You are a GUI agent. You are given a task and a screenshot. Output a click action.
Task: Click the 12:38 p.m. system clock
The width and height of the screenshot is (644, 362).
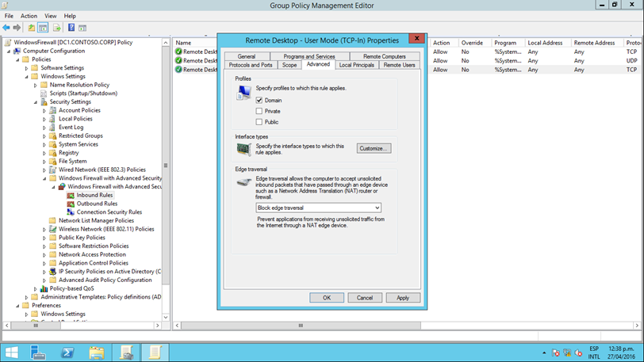tap(621, 349)
